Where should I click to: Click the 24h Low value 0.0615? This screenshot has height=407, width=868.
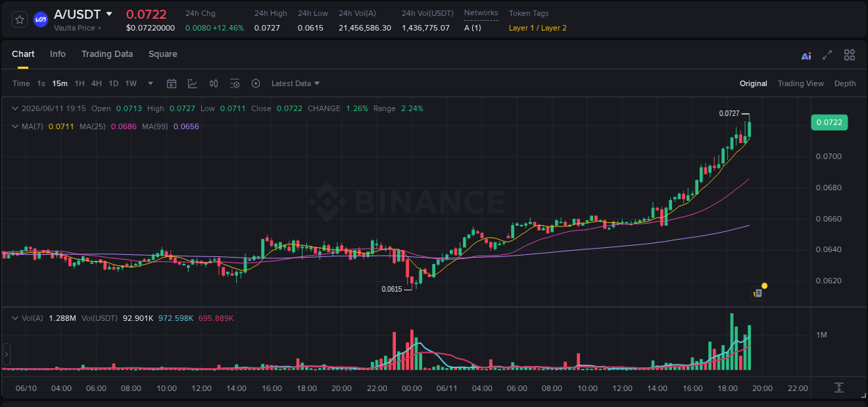(310, 28)
